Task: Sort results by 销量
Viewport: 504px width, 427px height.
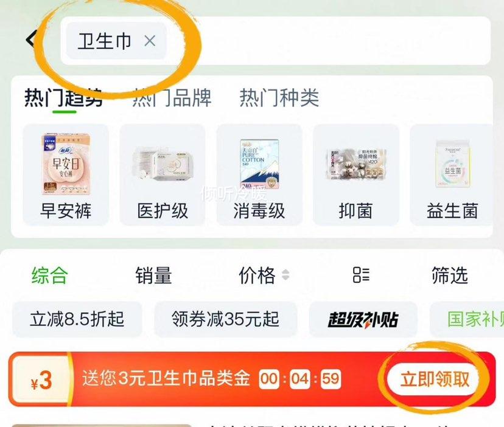Action: point(153,276)
